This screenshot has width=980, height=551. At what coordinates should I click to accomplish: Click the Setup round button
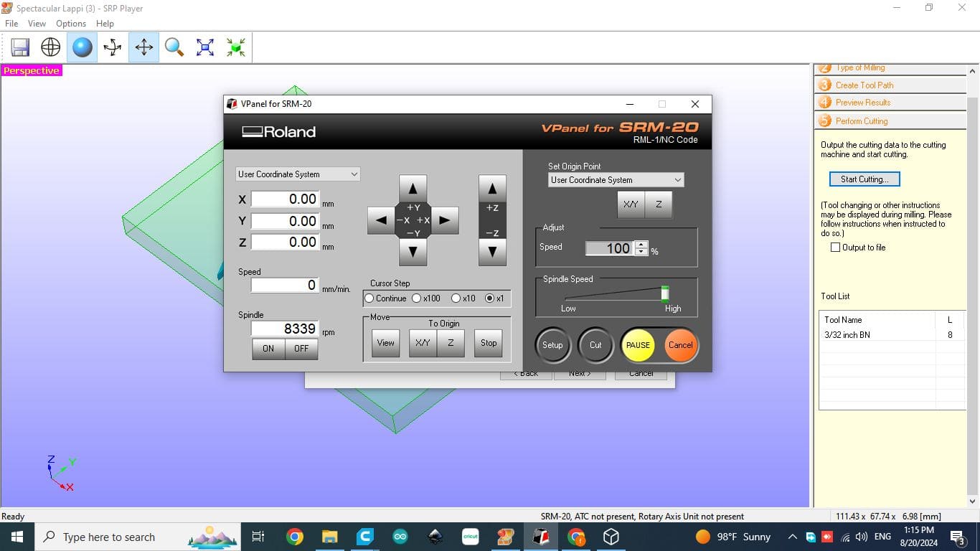coord(552,345)
